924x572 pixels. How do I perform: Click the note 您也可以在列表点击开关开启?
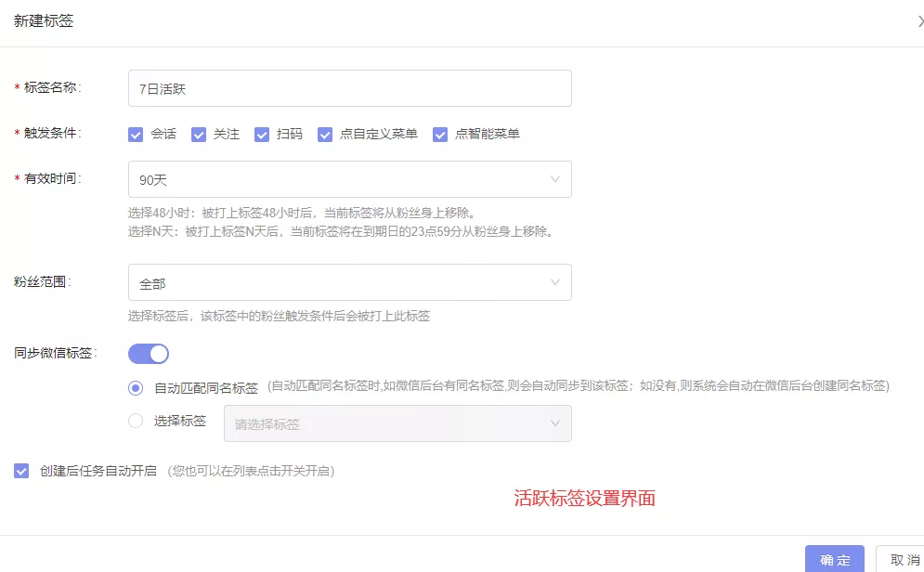tap(251, 471)
